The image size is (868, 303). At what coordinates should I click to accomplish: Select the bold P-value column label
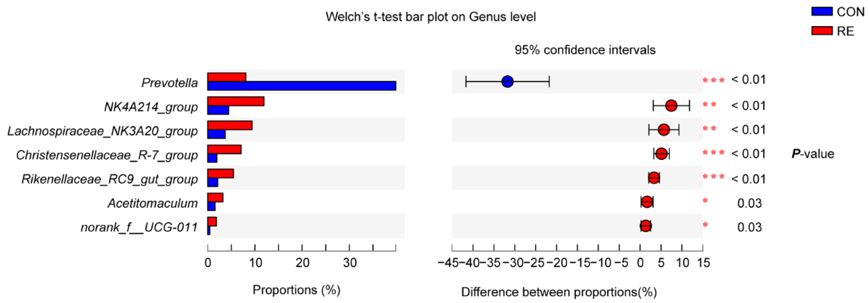[812, 154]
